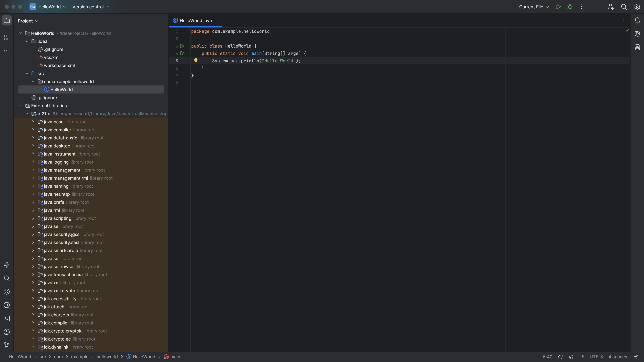This screenshot has height=362, width=644.
Task: Open the Version control menu
Action: (x=91, y=7)
